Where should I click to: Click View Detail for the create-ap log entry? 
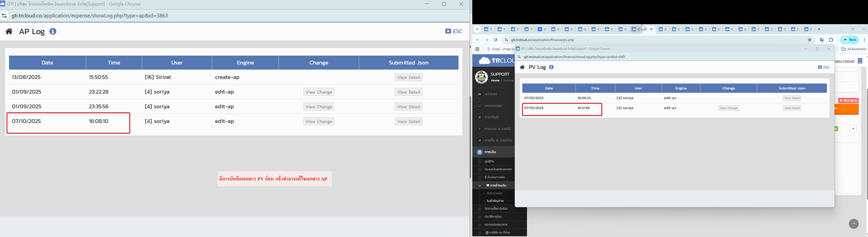click(408, 77)
